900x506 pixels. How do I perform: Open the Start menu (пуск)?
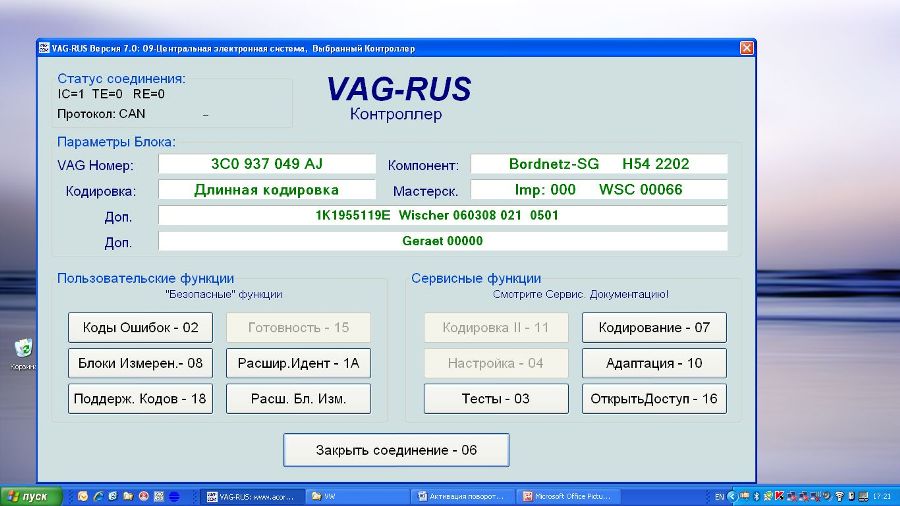point(30,496)
